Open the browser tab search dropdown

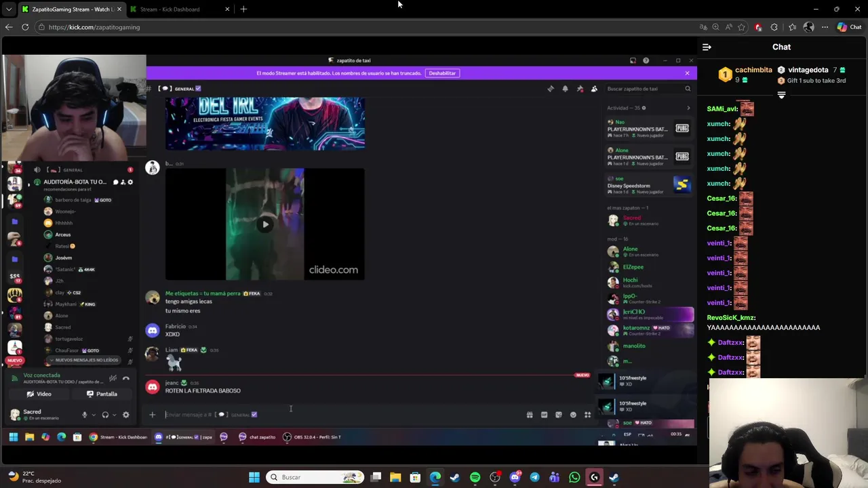8,9
